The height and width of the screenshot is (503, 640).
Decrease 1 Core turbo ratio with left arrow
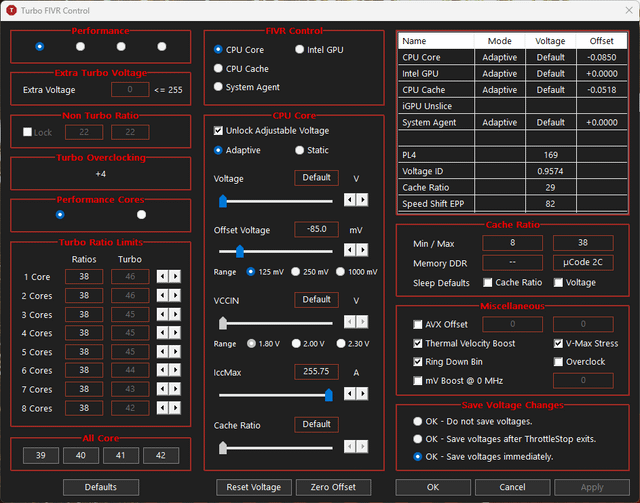point(162,277)
